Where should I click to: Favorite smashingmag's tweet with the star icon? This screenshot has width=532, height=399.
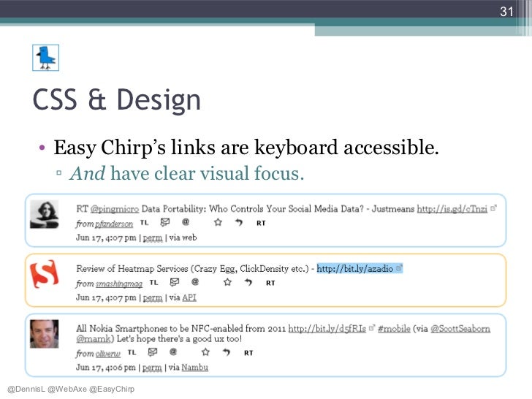[x=227, y=282]
